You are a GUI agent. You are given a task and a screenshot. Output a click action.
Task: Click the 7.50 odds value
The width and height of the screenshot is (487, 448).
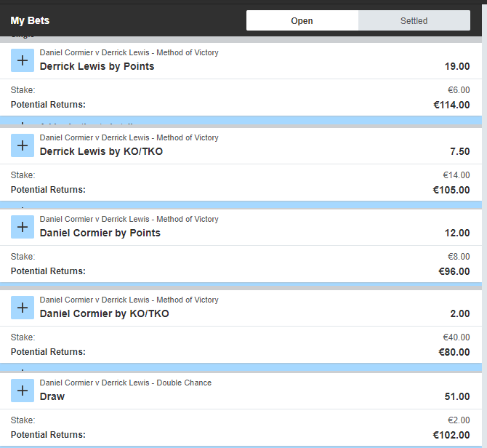click(459, 151)
